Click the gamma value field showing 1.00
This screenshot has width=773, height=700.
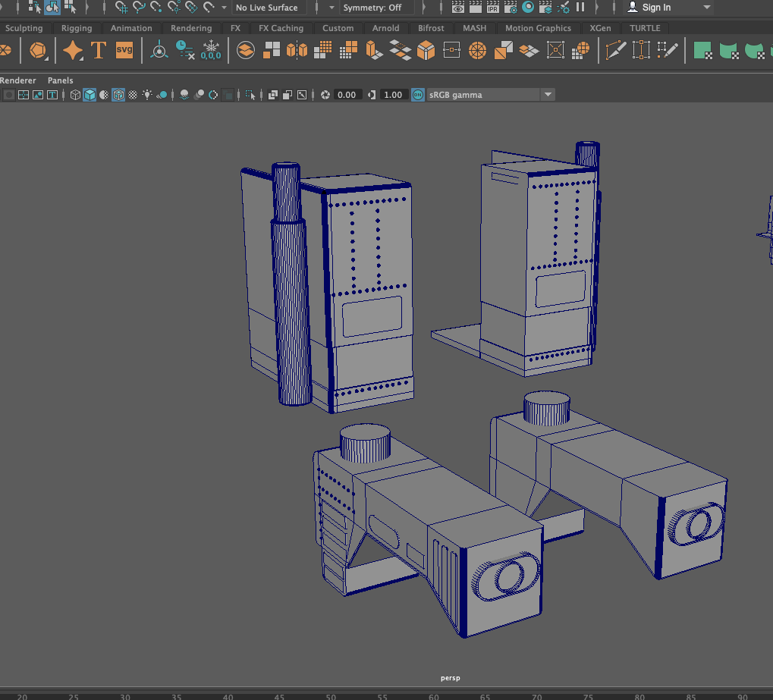click(393, 95)
